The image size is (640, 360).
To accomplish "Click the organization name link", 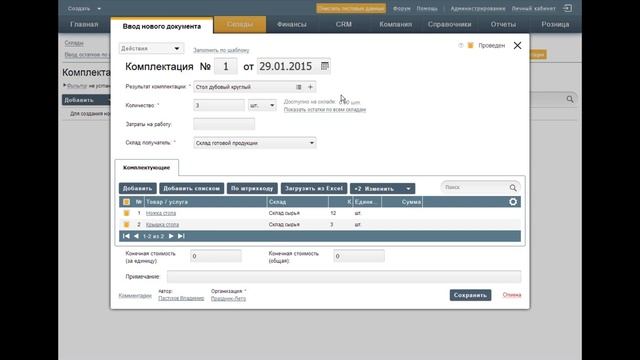I will tap(228, 298).
